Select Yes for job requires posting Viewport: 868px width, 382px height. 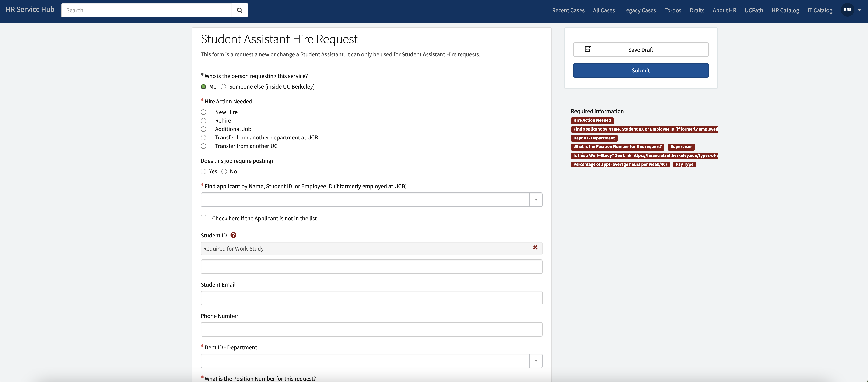click(x=203, y=171)
